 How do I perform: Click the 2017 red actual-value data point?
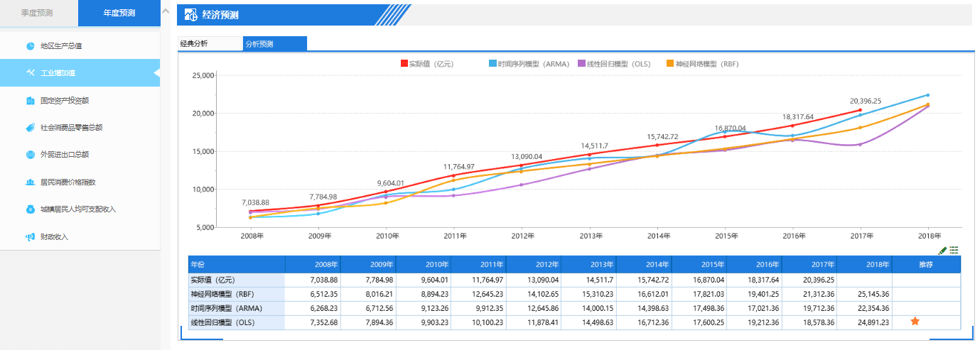click(860, 110)
